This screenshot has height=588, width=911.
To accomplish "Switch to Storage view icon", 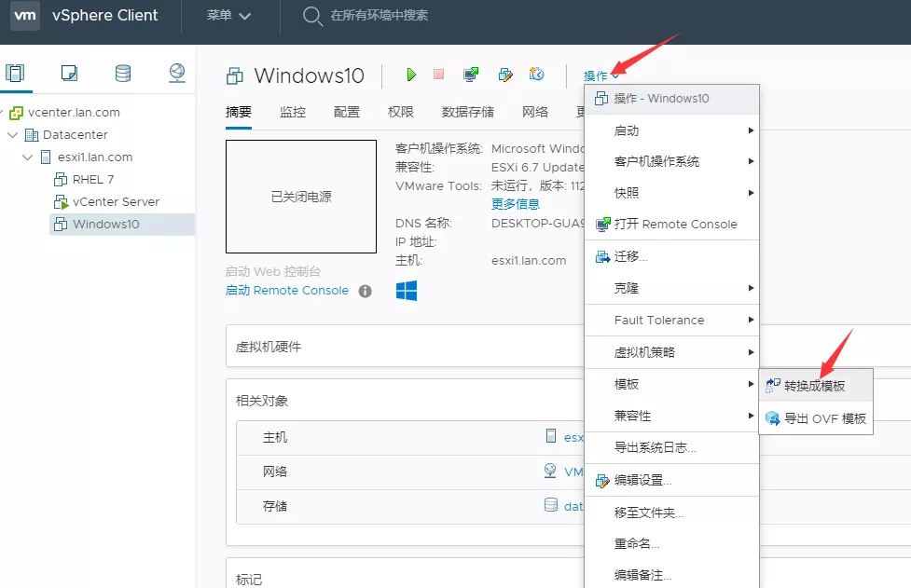I will (x=123, y=74).
